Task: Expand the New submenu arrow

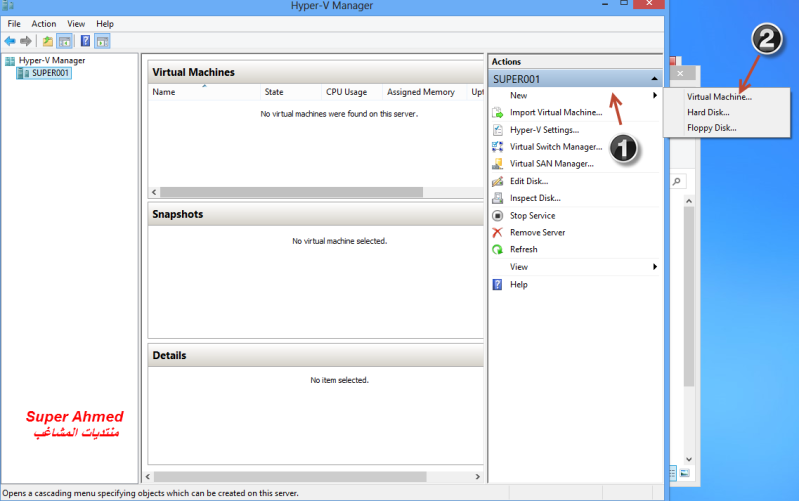Action: click(655, 95)
